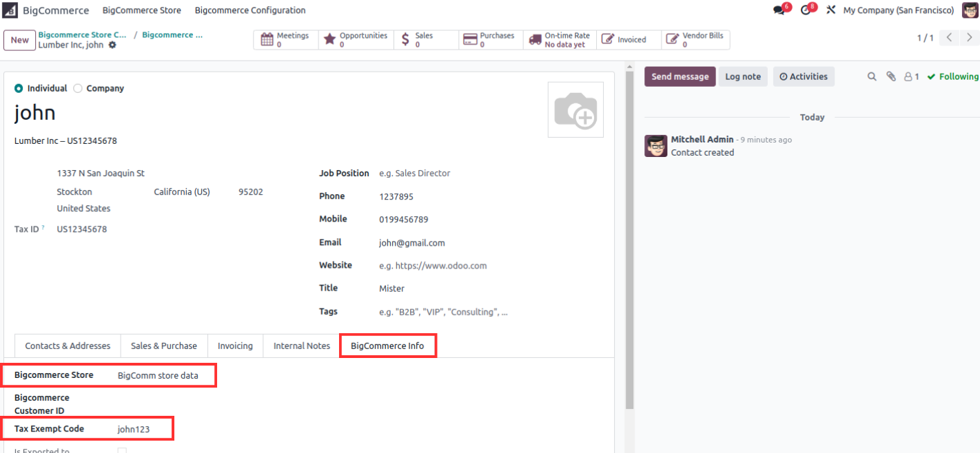Click the BigCommerce app name in the navbar

(56, 10)
